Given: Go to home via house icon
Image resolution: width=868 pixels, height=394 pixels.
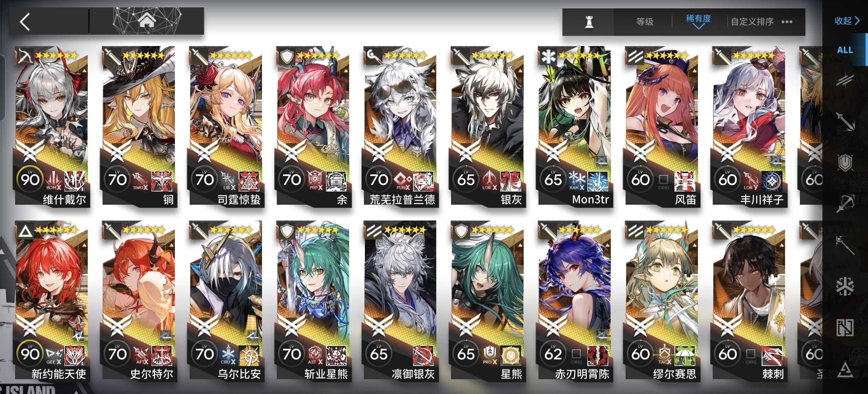Looking at the screenshot, I should tap(147, 20).
